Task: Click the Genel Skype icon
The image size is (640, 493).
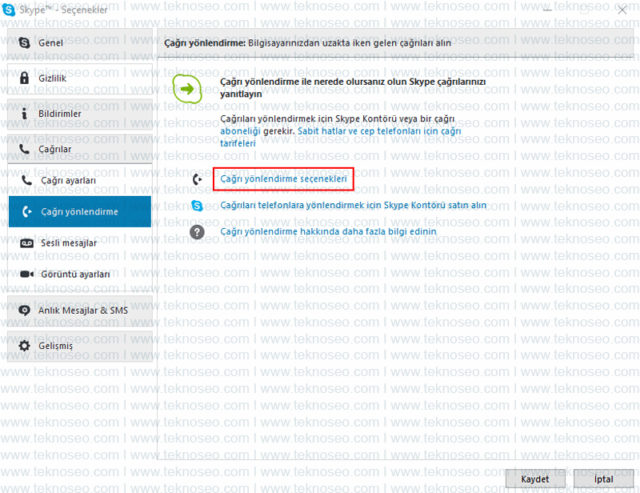Action: pos(24,42)
